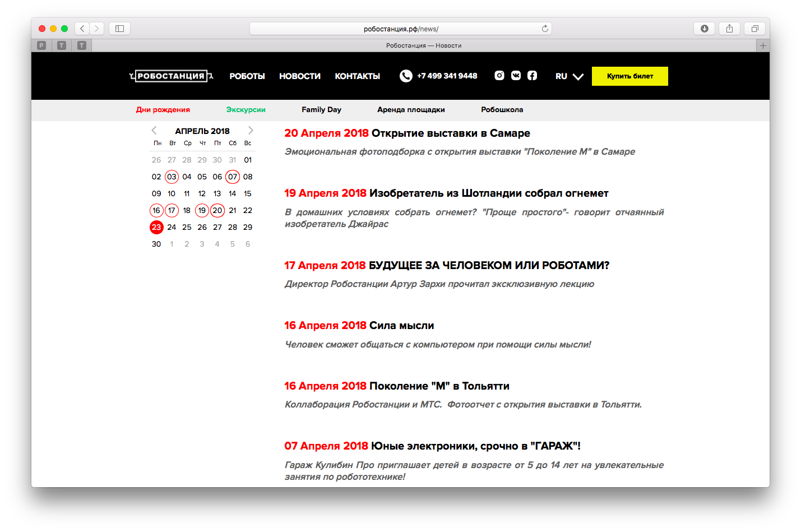Open the Аренда площадки submenu link

[x=411, y=110]
